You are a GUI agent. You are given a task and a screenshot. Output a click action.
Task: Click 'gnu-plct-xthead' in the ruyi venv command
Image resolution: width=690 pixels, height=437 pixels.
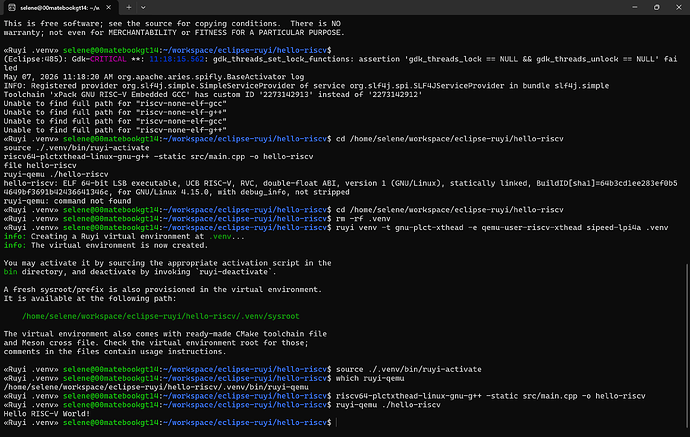coord(429,228)
